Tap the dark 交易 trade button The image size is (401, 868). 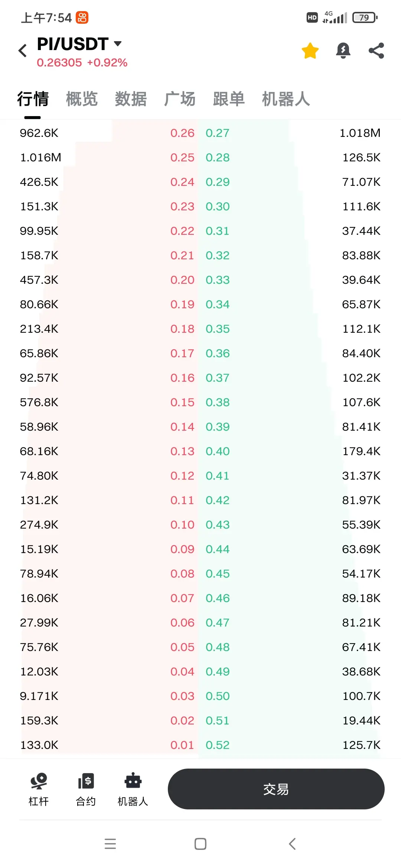click(276, 789)
